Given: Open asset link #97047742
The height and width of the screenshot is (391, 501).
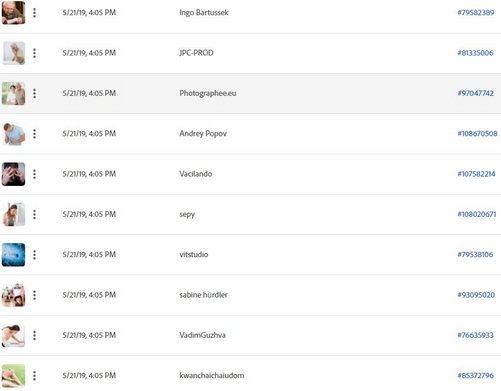Looking at the screenshot, I should click(x=475, y=93).
